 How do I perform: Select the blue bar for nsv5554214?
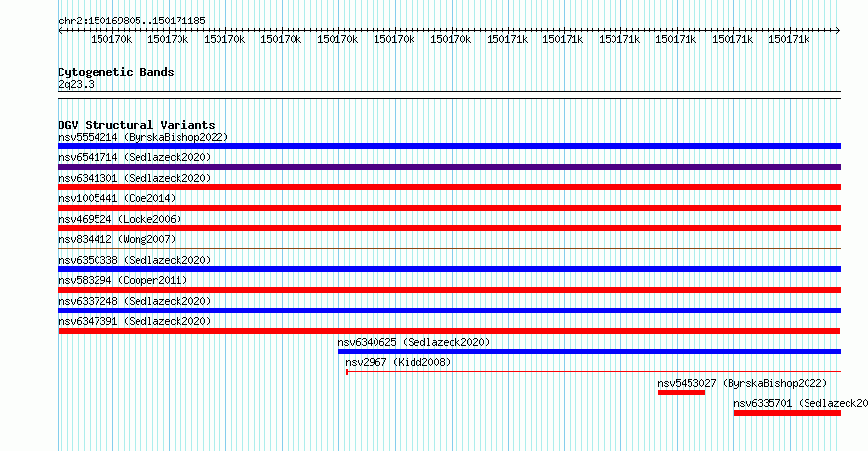pos(449,146)
